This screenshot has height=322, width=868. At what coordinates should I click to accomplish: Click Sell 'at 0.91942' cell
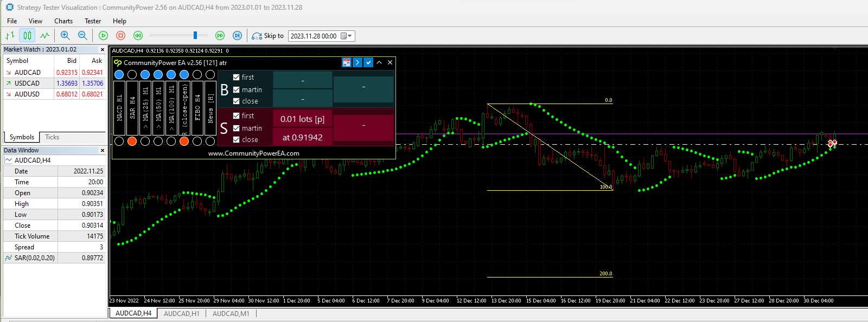pos(302,137)
